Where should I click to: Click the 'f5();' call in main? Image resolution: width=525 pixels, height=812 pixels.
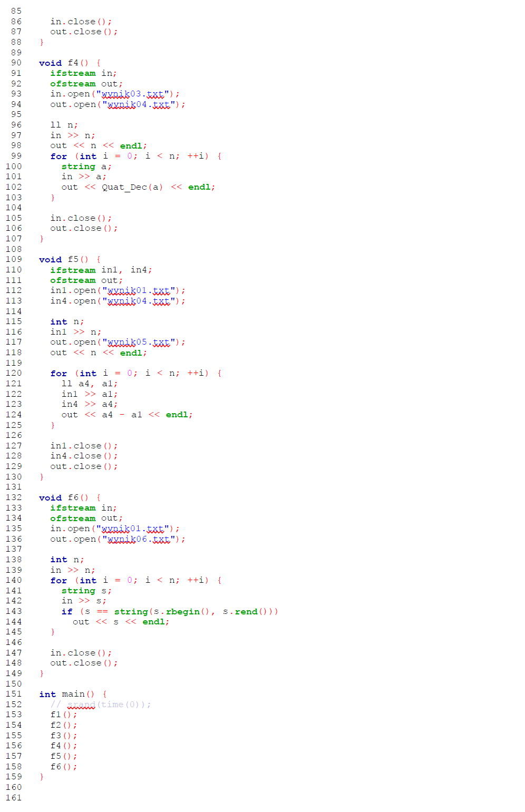[x=64, y=756]
